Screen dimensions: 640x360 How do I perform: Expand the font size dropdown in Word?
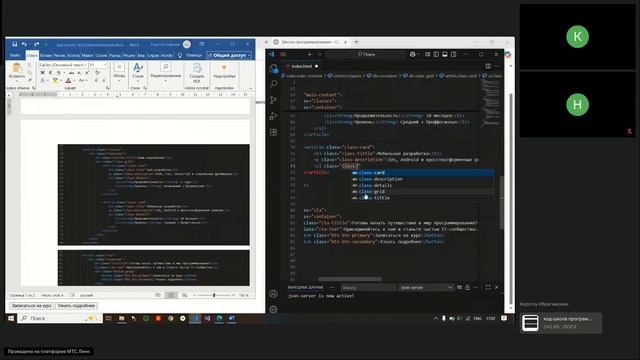coord(105,65)
